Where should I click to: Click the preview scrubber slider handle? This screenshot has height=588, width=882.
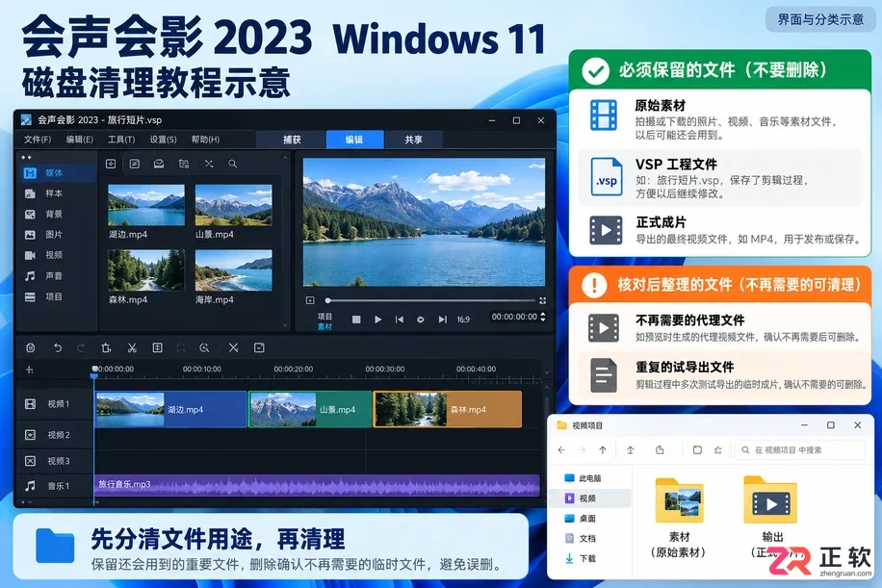coord(327,301)
